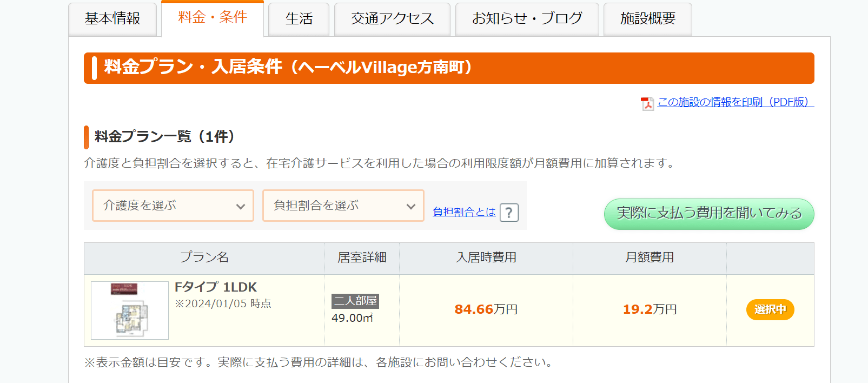Click the 選択中 button
The width and height of the screenshot is (868, 383).
point(770,309)
